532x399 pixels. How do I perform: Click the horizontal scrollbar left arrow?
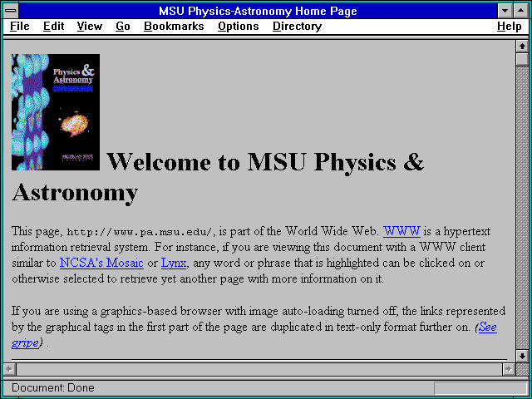click(x=9, y=369)
